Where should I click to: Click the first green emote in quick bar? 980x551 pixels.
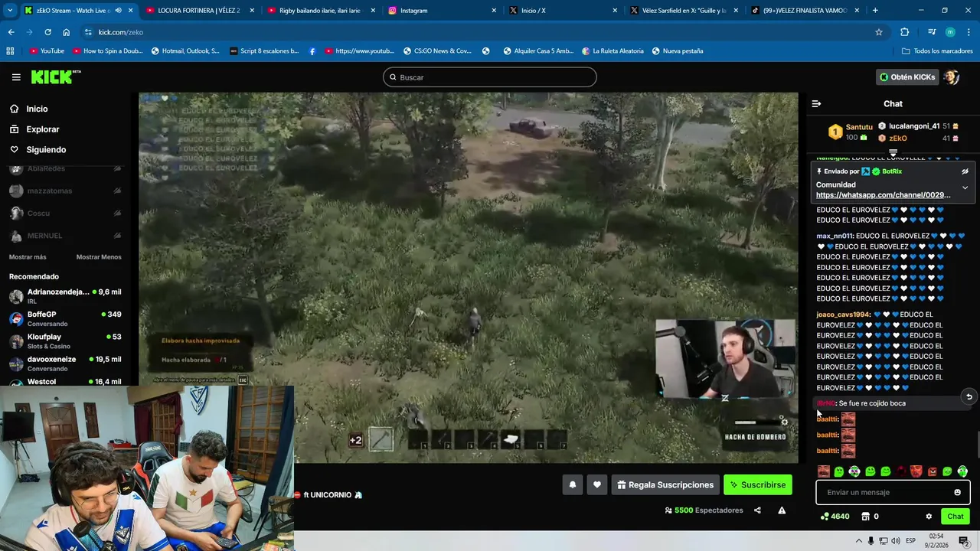click(839, 471)
